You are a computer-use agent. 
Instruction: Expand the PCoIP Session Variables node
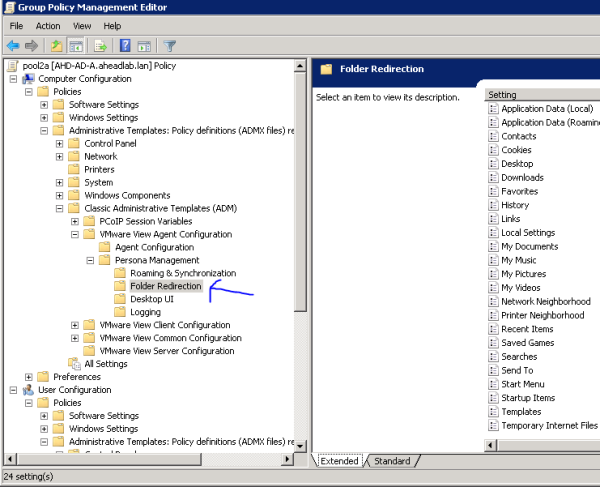point(76,221)
